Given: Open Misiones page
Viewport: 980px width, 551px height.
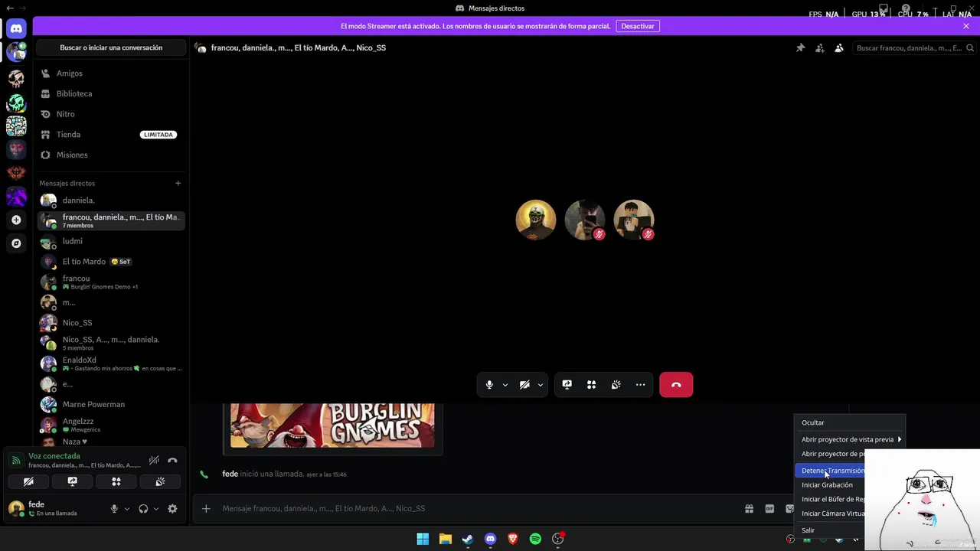Looking at the screenshot, I should pyautogui.click(x=111, y=155).
